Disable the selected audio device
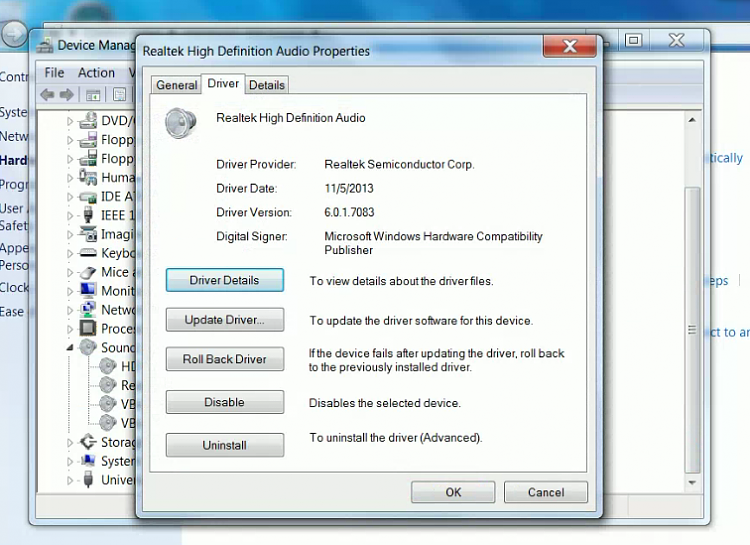 [224, 402]
